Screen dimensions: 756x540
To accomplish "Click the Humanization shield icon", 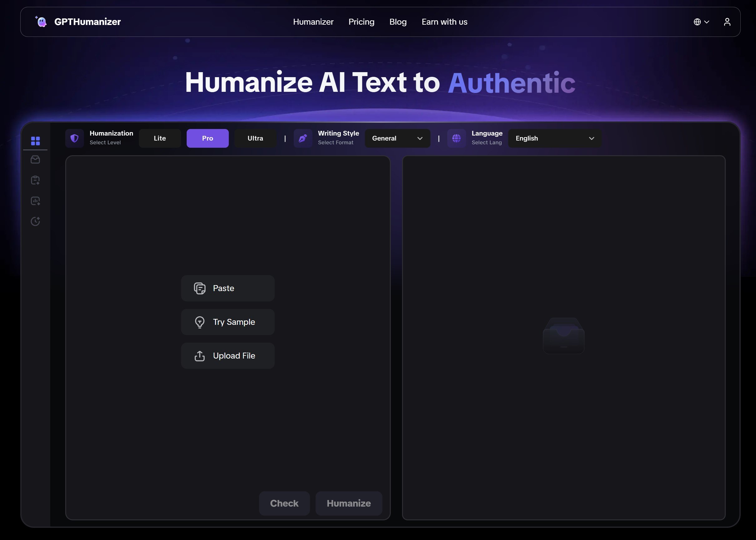I will point(74,138).
